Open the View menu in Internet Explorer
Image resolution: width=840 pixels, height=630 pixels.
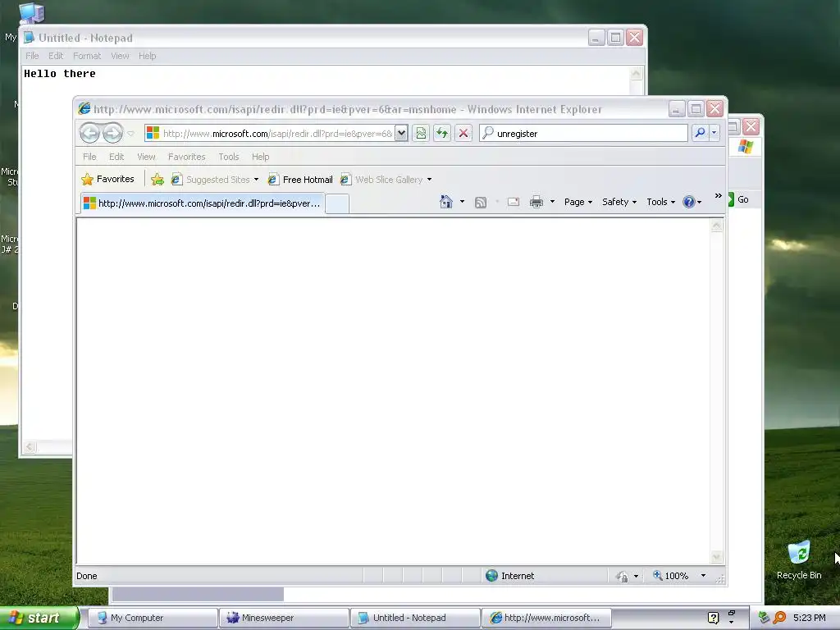146,157
